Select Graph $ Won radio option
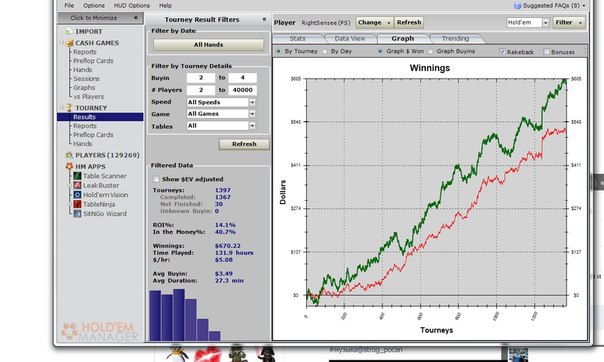Screen dimensions: 604x362 click(380, 51)
